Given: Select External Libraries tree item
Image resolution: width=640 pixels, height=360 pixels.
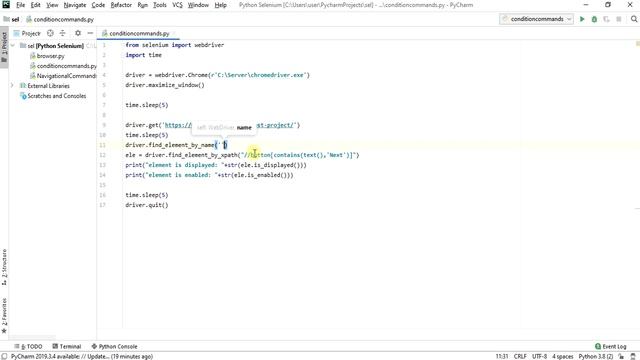Looking at the screenshot, I should tap(45, 86).
